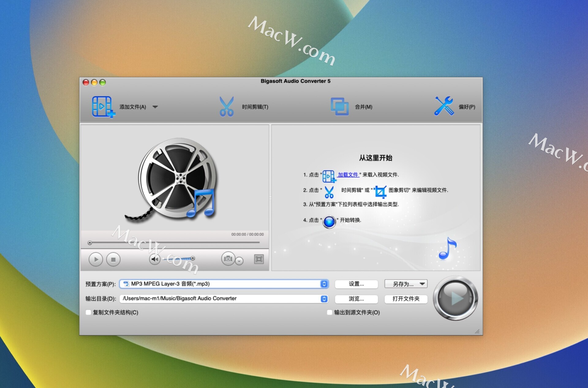Click the 预置方案(P): label
Screen dimensions: 588x388
coord(100,284)
